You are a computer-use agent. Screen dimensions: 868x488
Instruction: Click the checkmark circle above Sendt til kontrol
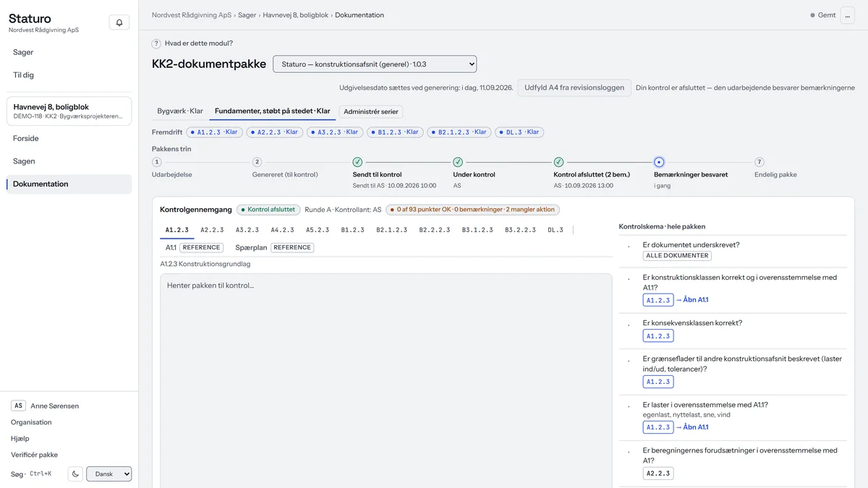[357, 162]
